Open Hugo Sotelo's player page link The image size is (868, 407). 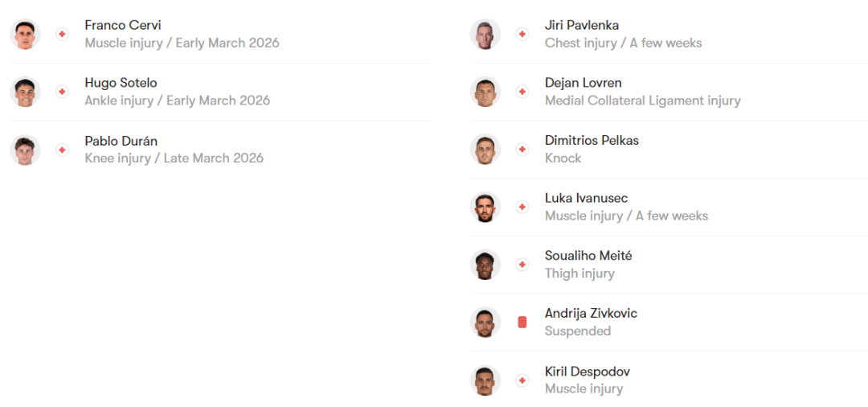tap(121, 83)
